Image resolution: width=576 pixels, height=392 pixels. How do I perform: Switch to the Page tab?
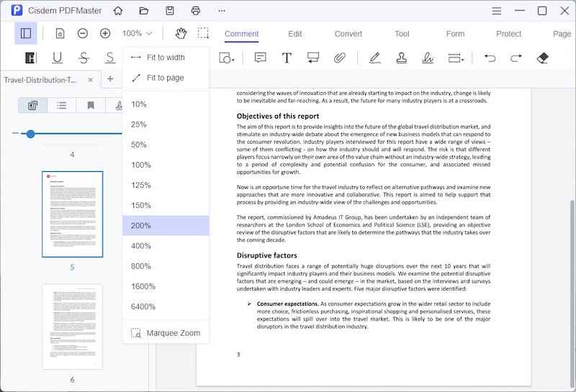click(x=562, y=34)
